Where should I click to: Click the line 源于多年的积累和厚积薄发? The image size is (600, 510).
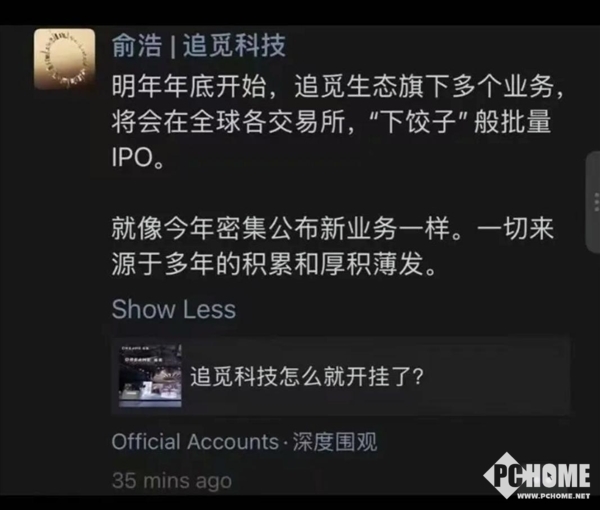(x=274, y=264)
